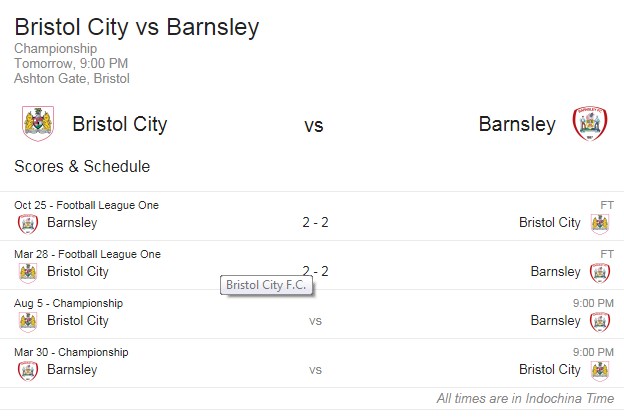Screen dimensions: 624x420
Task: Click Bristol City crest in Aug 5 row
Action: coord(28,322)
